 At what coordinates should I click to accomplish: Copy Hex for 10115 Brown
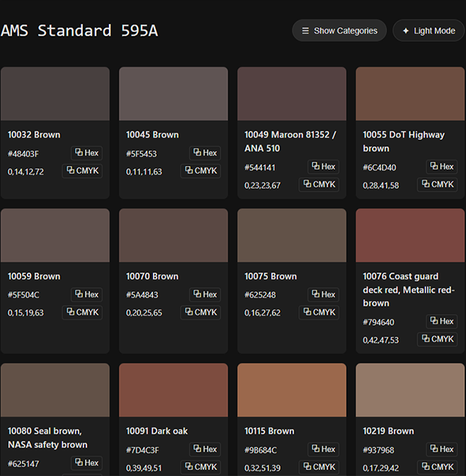coord(324,449)
